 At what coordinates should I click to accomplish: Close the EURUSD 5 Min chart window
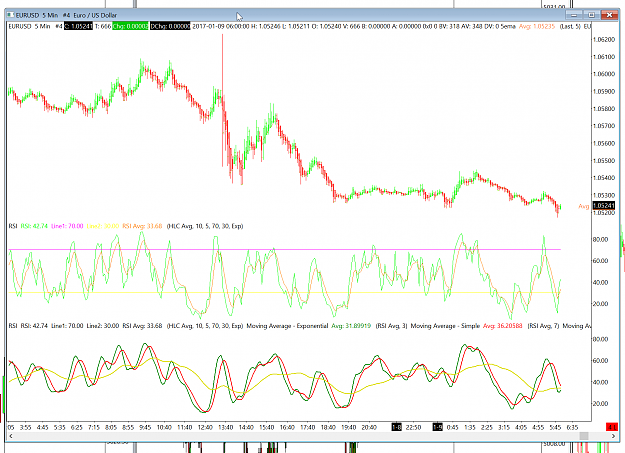[x=609, y=15]
